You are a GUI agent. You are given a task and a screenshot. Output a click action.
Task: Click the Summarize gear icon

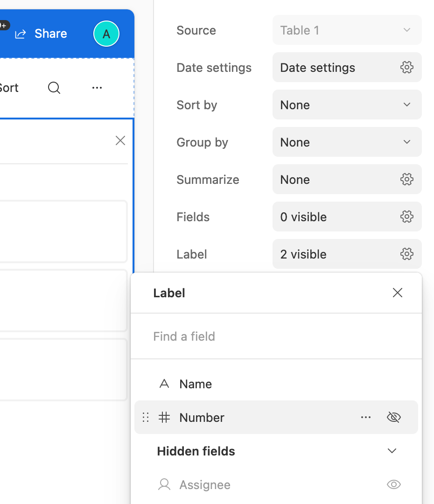click(406, 179)
